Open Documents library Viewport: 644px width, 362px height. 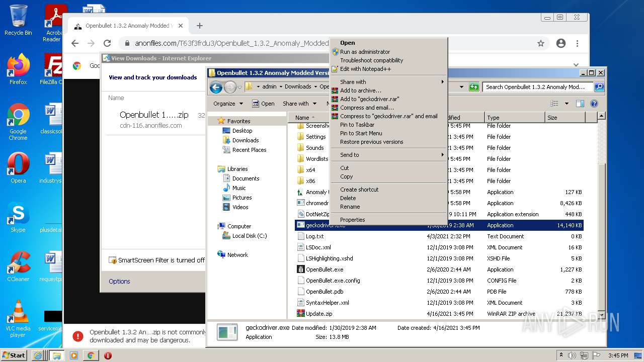[246, 178]
